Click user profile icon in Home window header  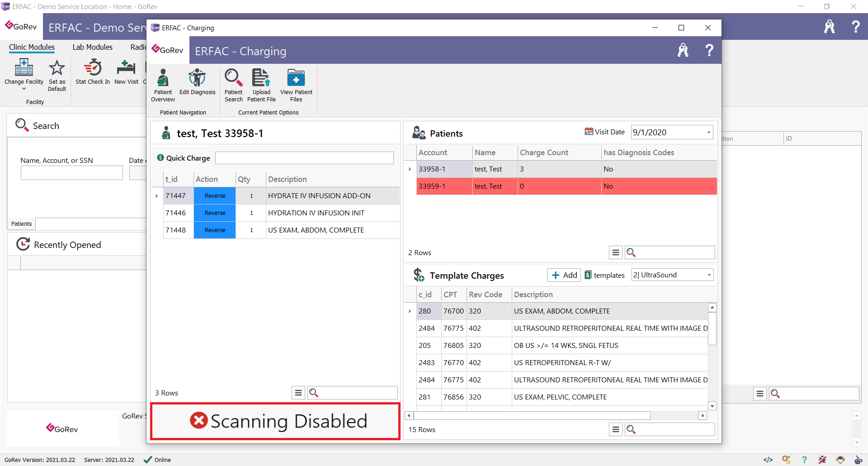click(830, 27)
